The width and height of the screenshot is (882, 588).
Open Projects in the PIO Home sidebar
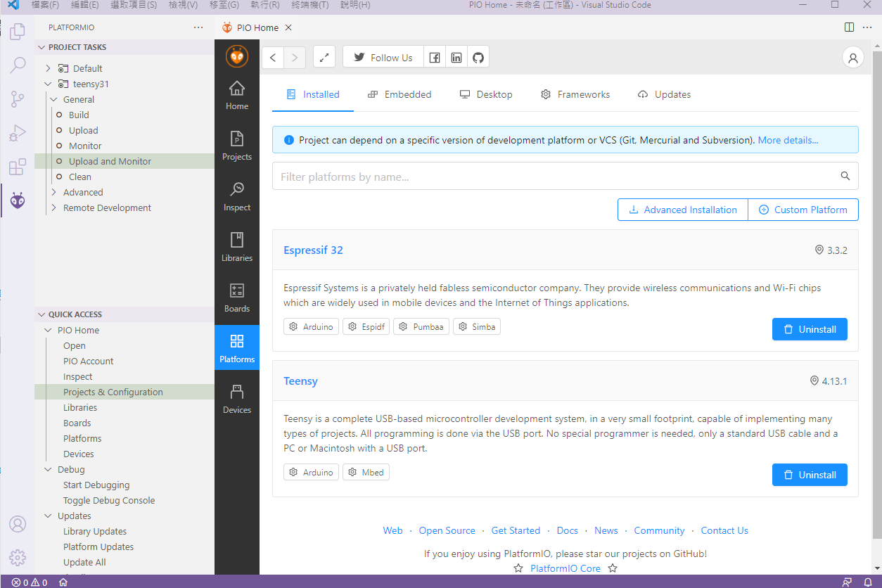click(x=237, y=146)
